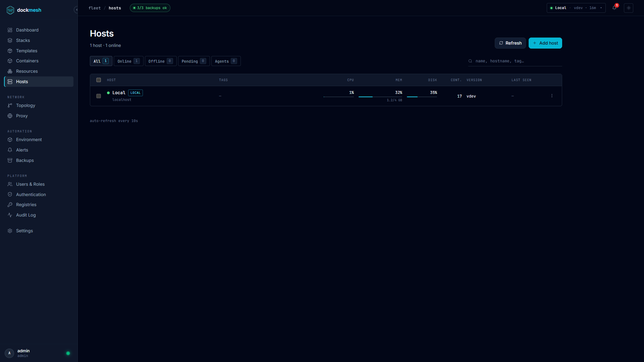This screenshot has width=644, height=362.
Task: Click the Alerts bell icon in sidebar
Action: tap(10, 150)
